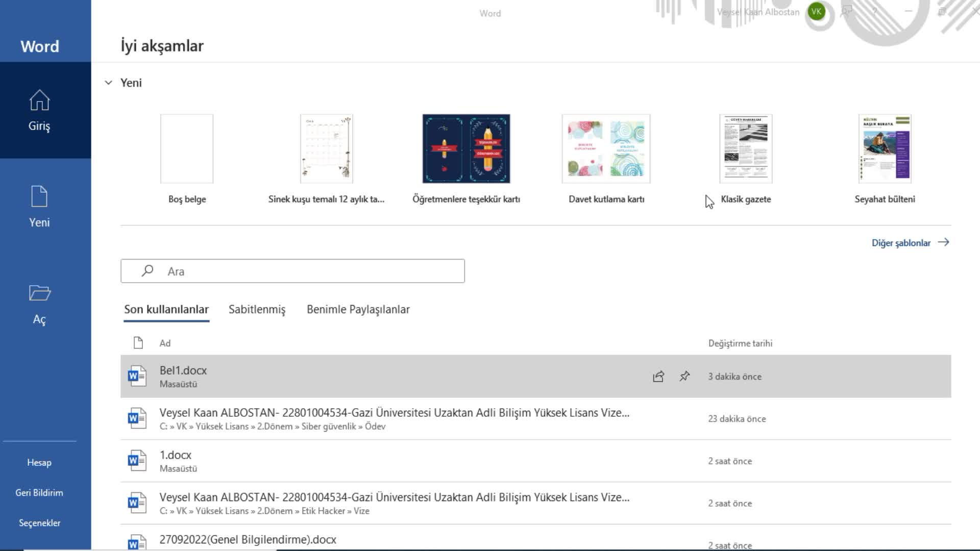Open the Hesap account page

[x=39, y=463]
